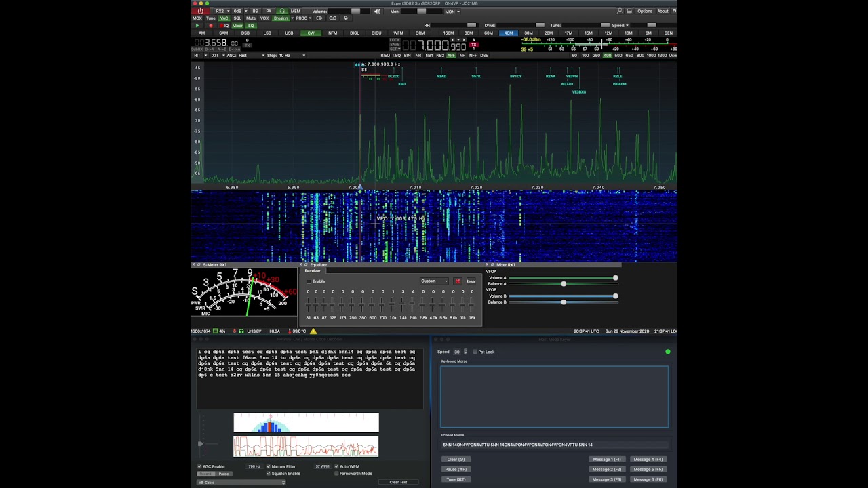This screenshot has height=488, width=868.
Task: Switch to the 20M band
Action: pos(549,33)
